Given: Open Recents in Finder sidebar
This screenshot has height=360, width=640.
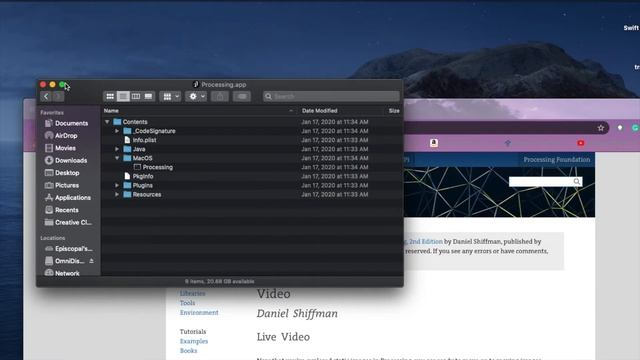Looking at the screenshot, I should [67, 210].
